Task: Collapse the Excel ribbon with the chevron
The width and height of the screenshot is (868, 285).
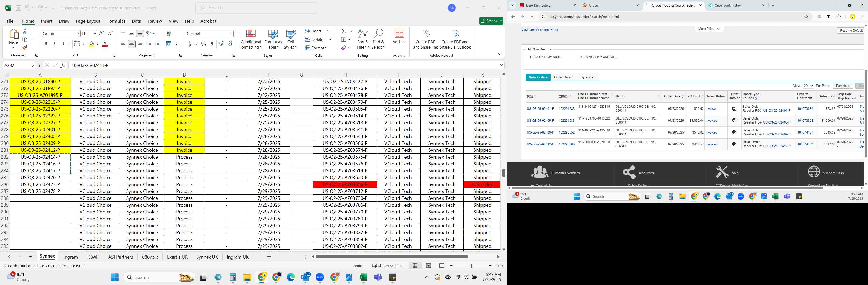Action: pos(499,54)
